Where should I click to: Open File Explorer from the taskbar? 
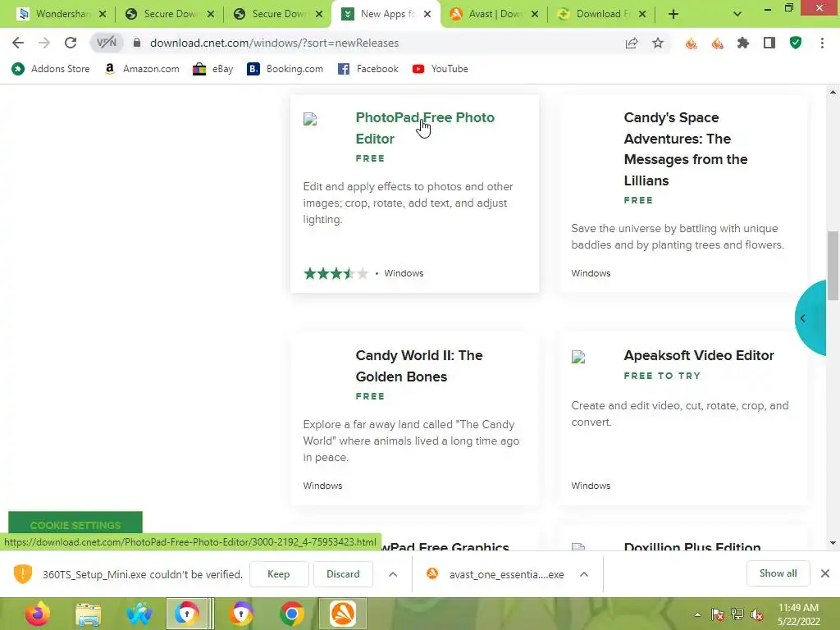pos(89,614)
